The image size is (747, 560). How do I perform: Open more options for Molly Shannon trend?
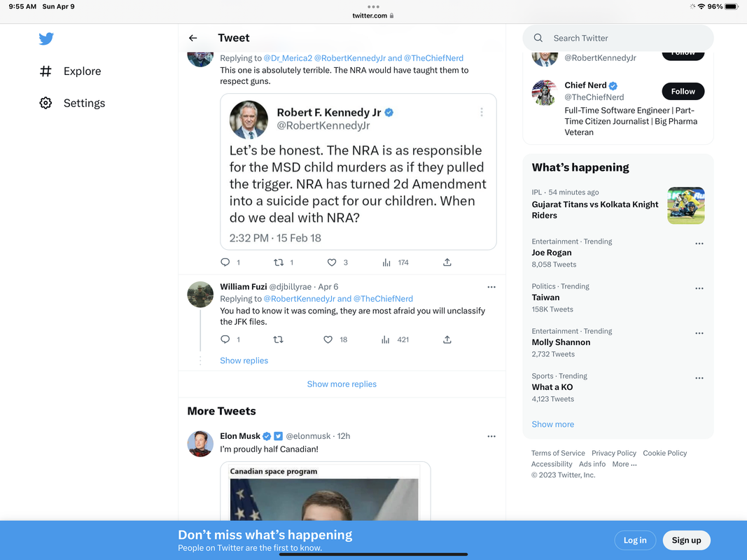coord(699,333)
